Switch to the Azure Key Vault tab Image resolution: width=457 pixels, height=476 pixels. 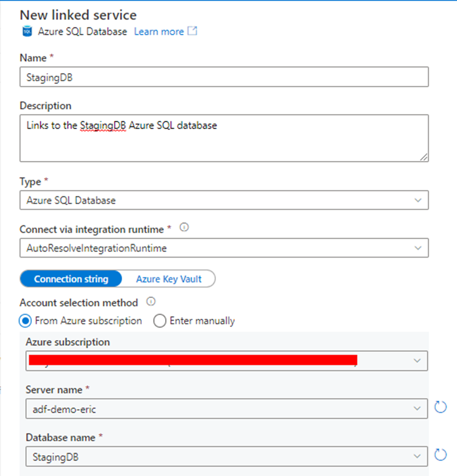(169, 279)
